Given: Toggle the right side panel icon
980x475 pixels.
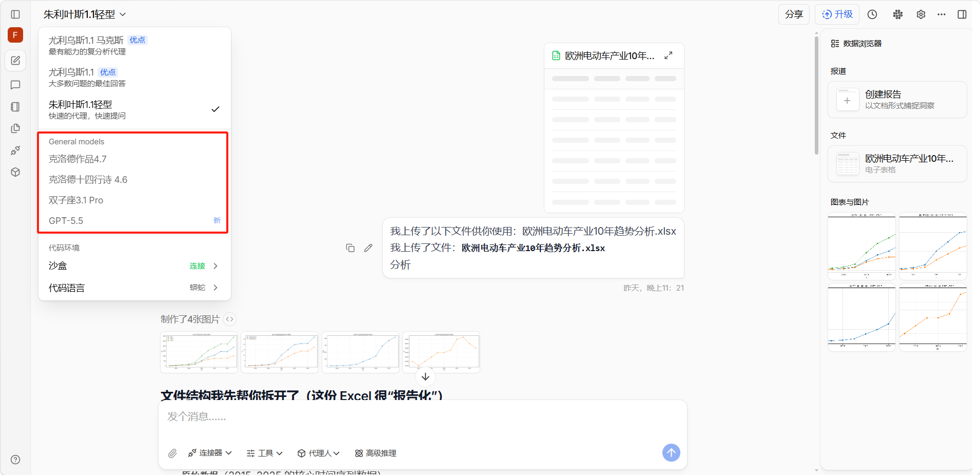Looking at the screenshot, I should (962, 14).
